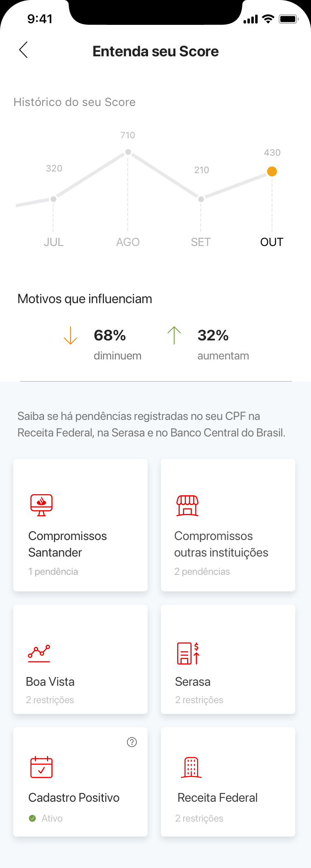Open the Compromissos Santander card text
Screen dimensions: 311x868
coord(68,544)
